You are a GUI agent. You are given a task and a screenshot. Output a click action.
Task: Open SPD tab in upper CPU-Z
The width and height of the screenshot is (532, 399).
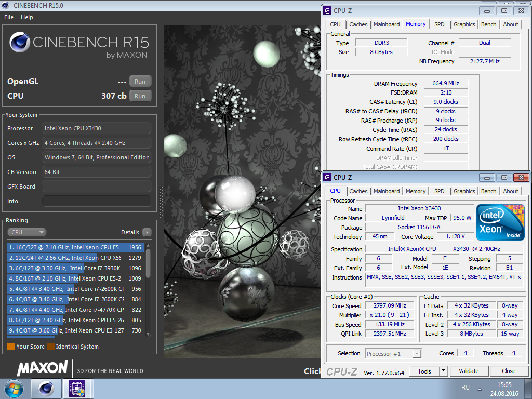pos(440,24)
